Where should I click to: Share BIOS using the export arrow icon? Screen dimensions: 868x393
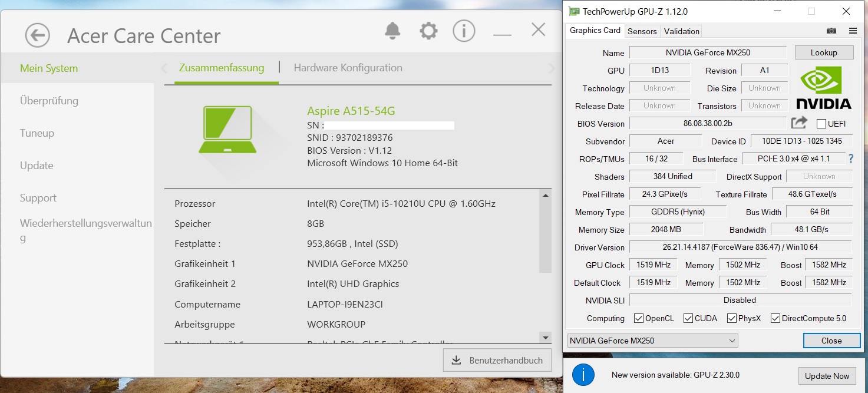799,123
